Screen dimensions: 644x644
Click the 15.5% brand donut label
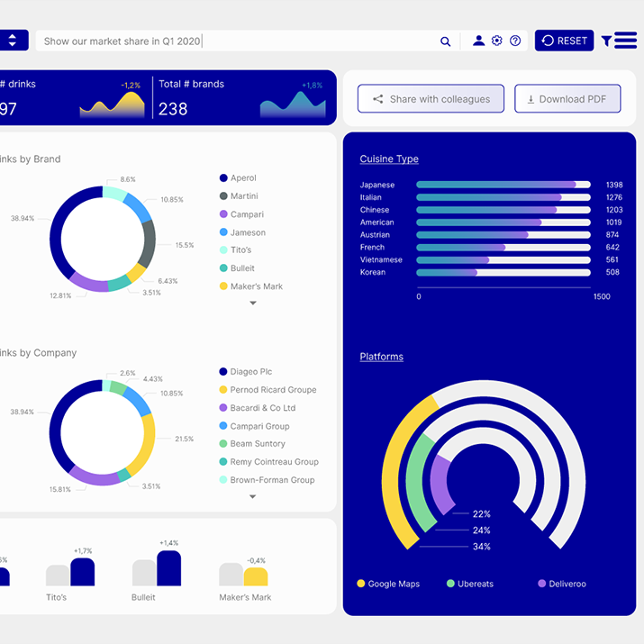[x=185, y=245]
